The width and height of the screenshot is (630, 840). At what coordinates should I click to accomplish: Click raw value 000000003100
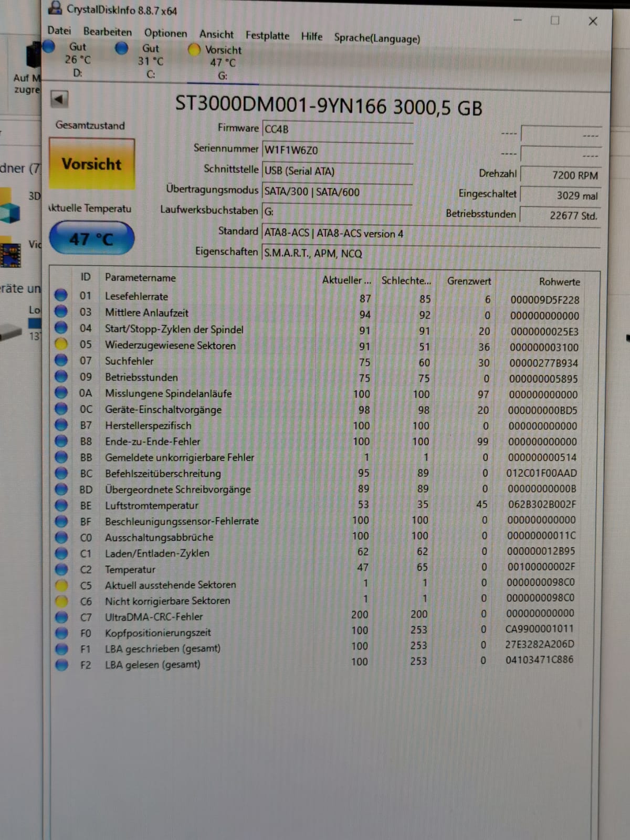(x=544, y=348)
